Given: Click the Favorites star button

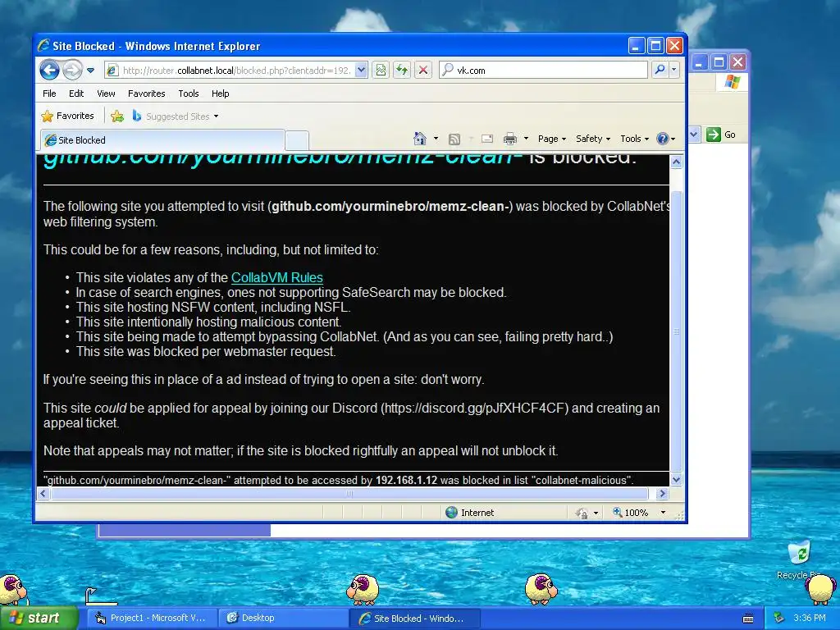Looking at the screenshot, I should pyautogui.click(x=68, y=116).
